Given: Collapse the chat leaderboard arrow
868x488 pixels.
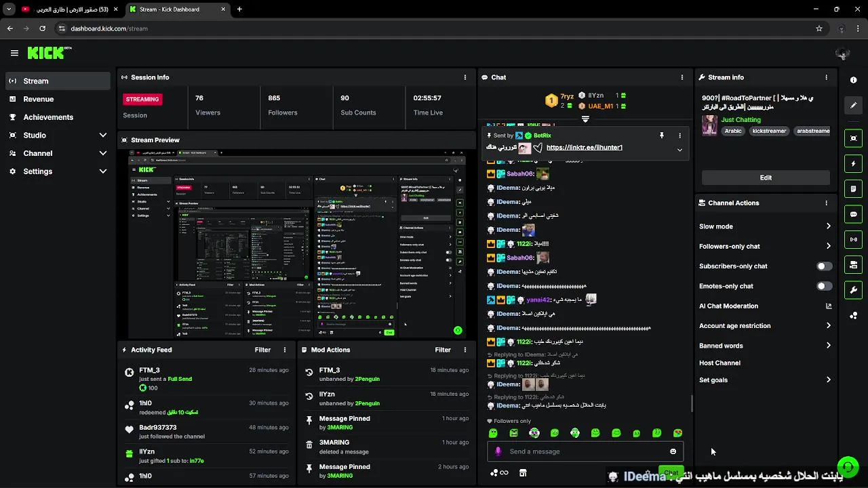Looking at the screenshot, I should pyautogui.click(x=585, y=119).
